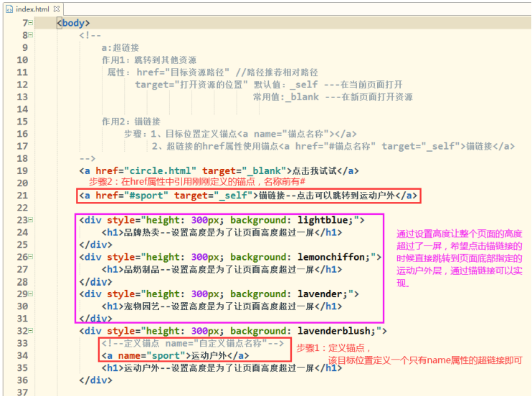
Task: Collapse the comment block at line 8
Action: [x=31, y=35]
